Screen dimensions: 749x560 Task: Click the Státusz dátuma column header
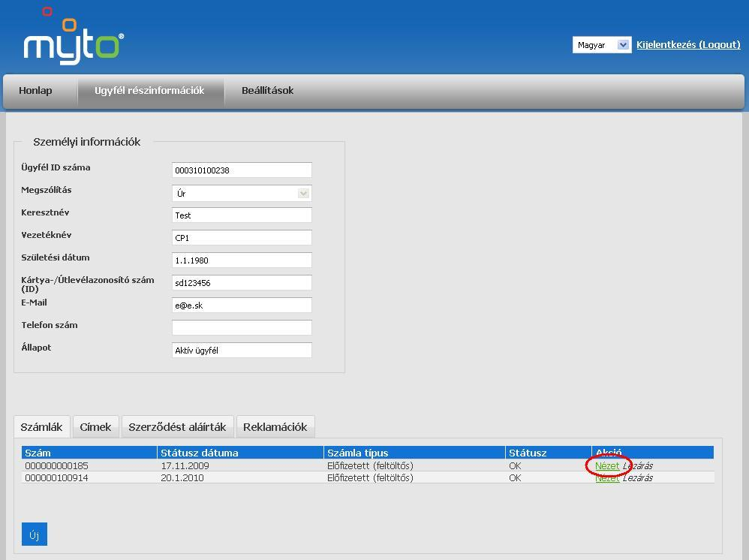click(240, 453)
